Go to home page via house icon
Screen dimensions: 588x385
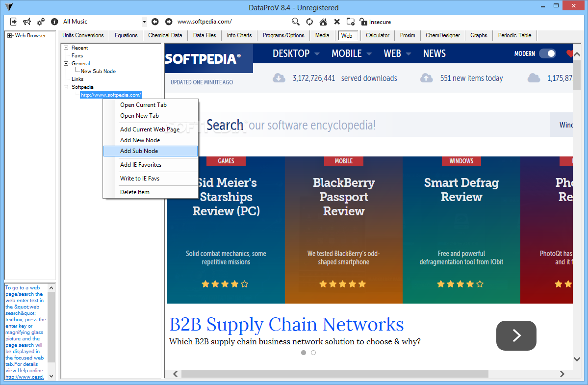pyautogui.click(x=323, y=22)
